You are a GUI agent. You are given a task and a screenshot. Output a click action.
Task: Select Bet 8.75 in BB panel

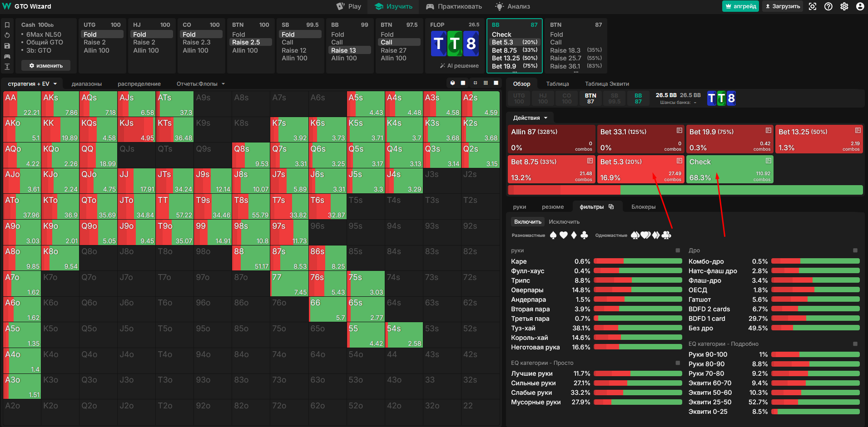[x=515, y=50]
